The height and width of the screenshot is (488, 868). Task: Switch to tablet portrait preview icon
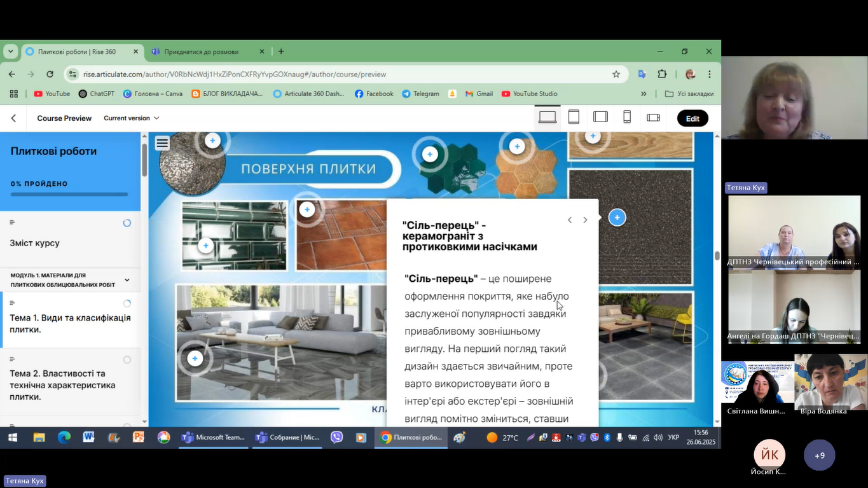pyautogui.click(x=574, y=118)
